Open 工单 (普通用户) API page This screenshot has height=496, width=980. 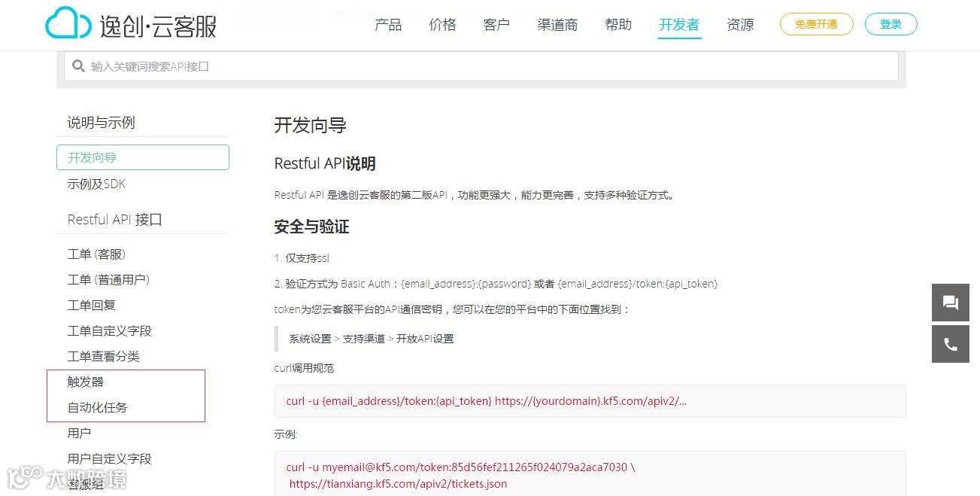tap(108, 280)
